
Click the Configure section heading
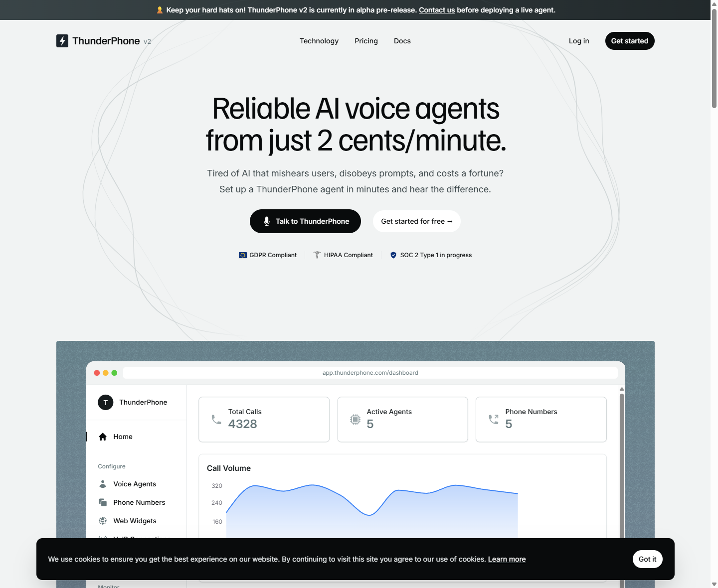[x=112, y=466]
